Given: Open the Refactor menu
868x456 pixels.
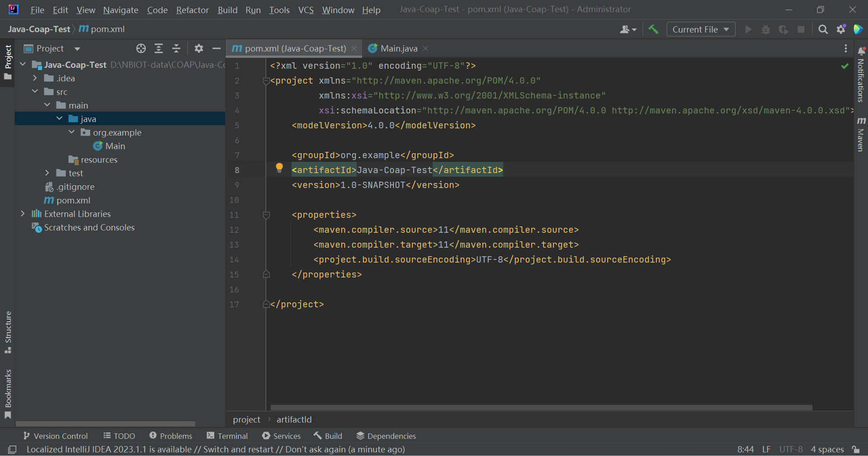Looking at the screenshot, I should coord(192,10).
